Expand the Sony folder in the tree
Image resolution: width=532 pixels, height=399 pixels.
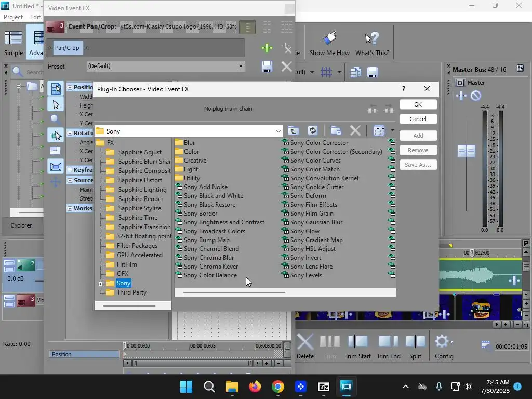tap(100, 284)
